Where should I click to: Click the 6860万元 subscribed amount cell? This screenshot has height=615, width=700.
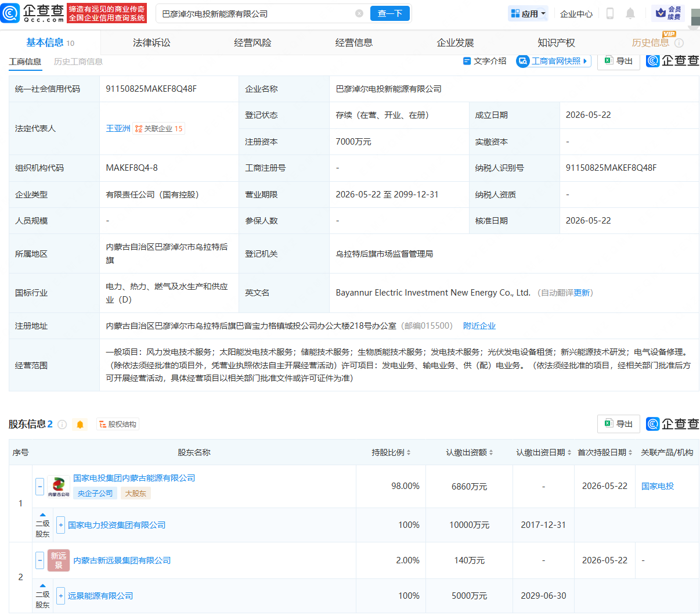coord(470,486)
